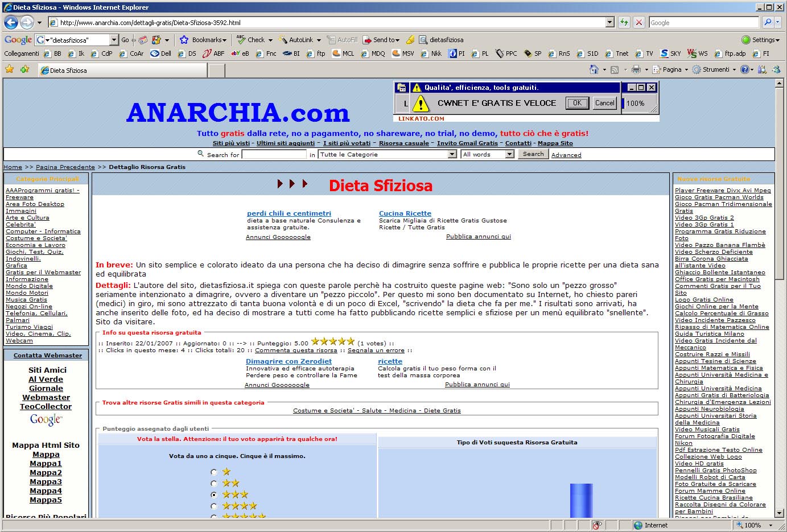
Task: Click the browser Back arrow button
Action: click(11, 23)
